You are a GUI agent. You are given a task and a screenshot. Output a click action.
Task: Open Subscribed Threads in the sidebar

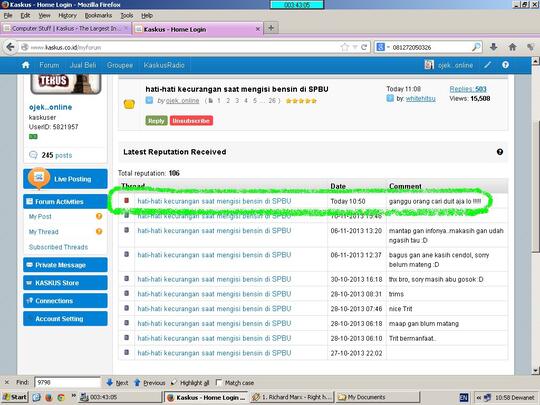click(x=58, y=247)
